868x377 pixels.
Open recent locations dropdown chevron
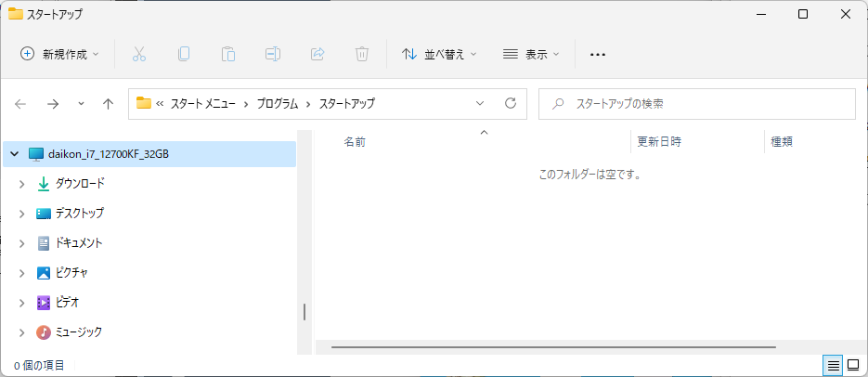click(x=82, y=103)
